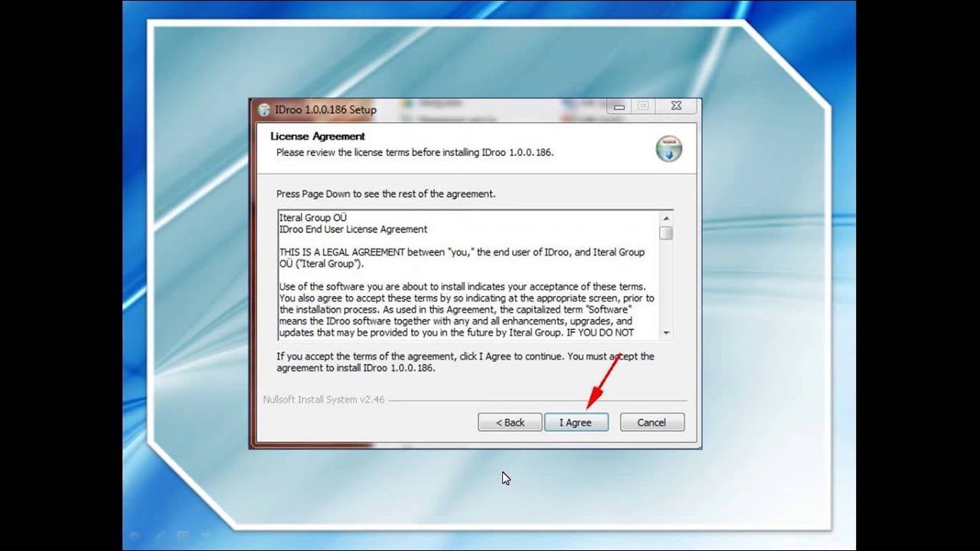Close the IDroo Setup window
The height and width of the screenshot is (551, 980).
pos(675,106)
